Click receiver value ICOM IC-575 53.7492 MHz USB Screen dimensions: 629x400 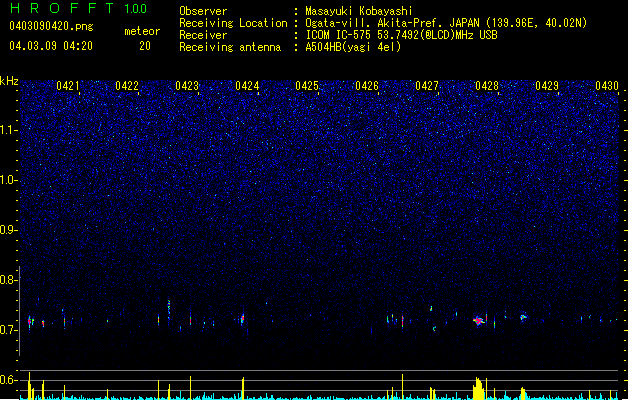(x=401, y=35)
